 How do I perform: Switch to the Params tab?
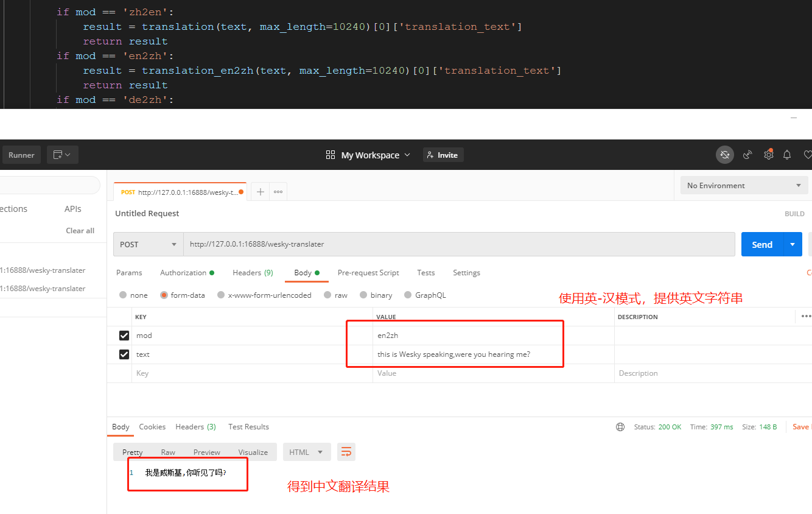129,273
